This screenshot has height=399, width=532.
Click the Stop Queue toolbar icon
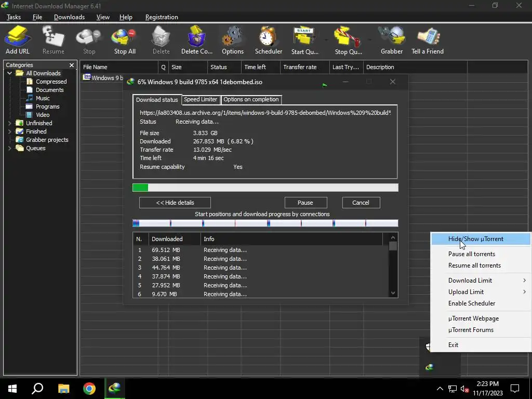coord(348,40)
